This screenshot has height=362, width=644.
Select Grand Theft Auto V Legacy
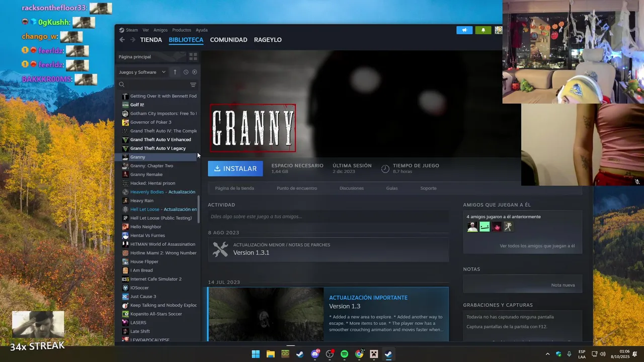(x=159, y=148)
